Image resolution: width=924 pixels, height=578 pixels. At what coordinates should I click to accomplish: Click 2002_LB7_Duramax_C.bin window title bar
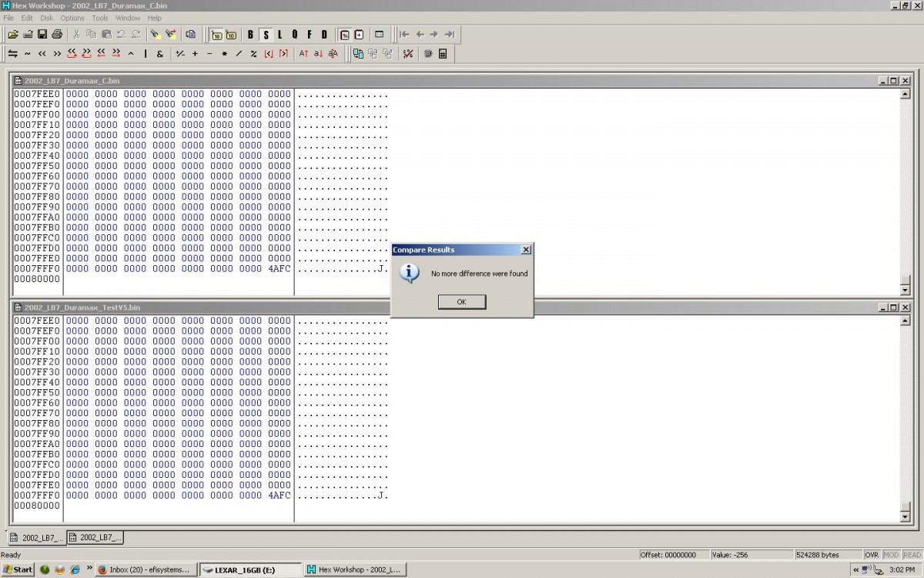(x=462, y=81)
